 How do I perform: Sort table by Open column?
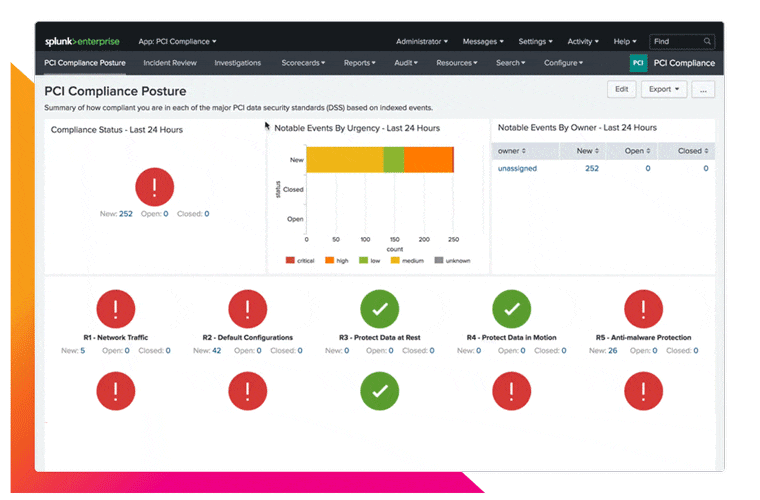[x=637, y=151]
